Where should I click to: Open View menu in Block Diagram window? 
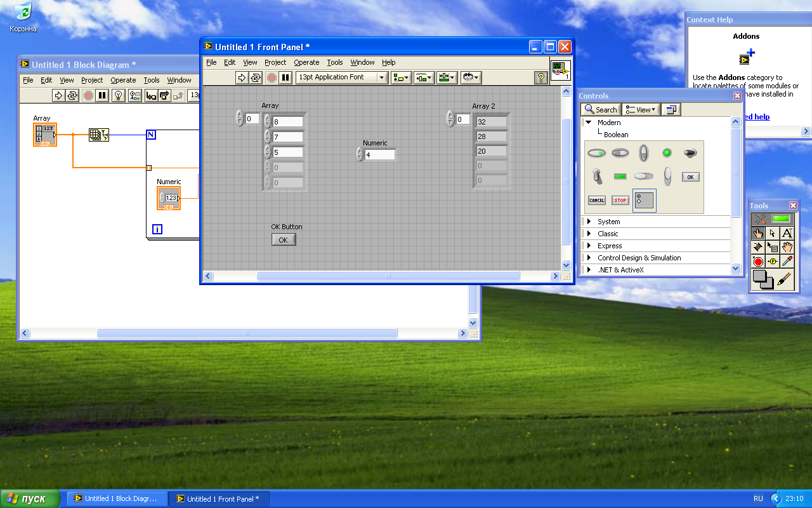67,80
